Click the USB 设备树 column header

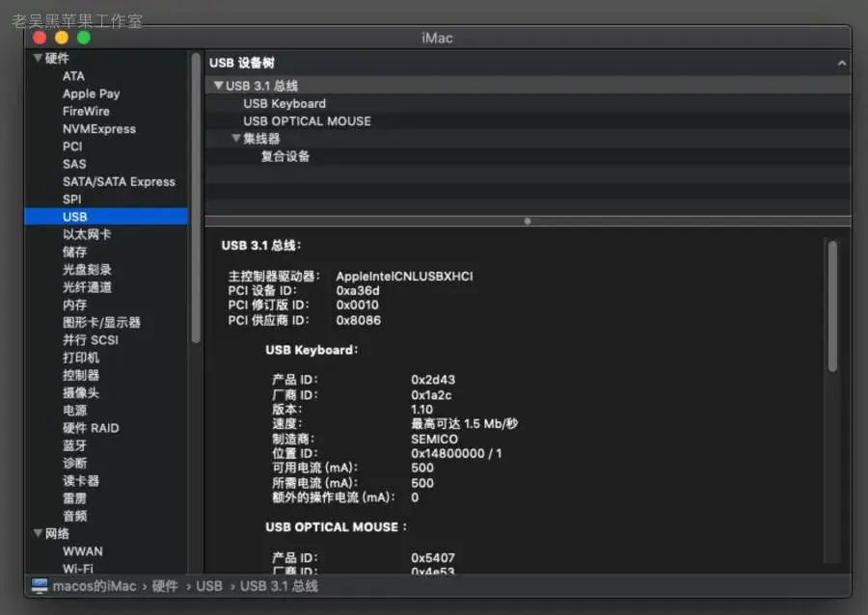coord(528,63)
